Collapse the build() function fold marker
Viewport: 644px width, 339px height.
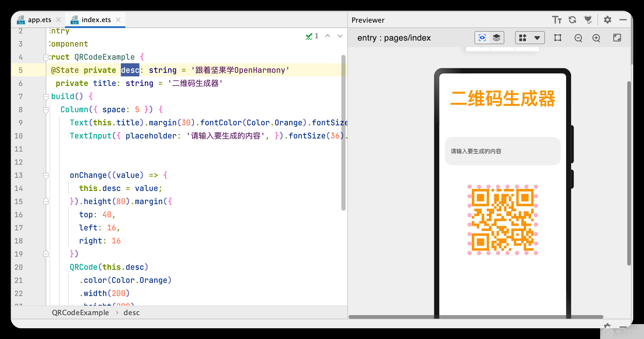click(x=46, y=97)
